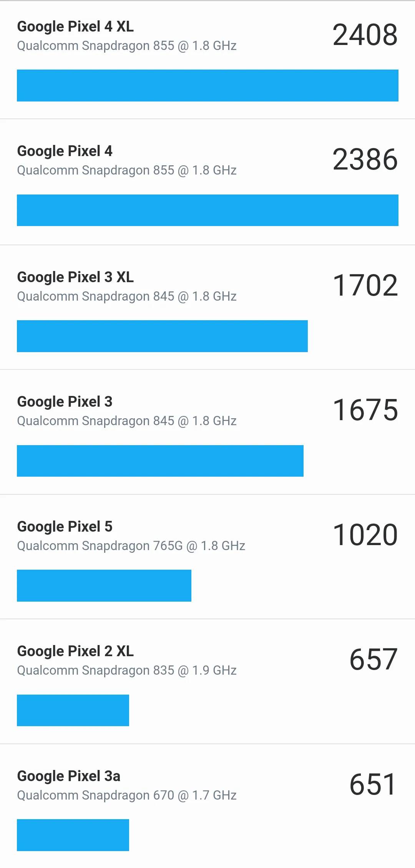Click the 1702 score number
This screenshot has height=868, width=415.
click(365, 285)
